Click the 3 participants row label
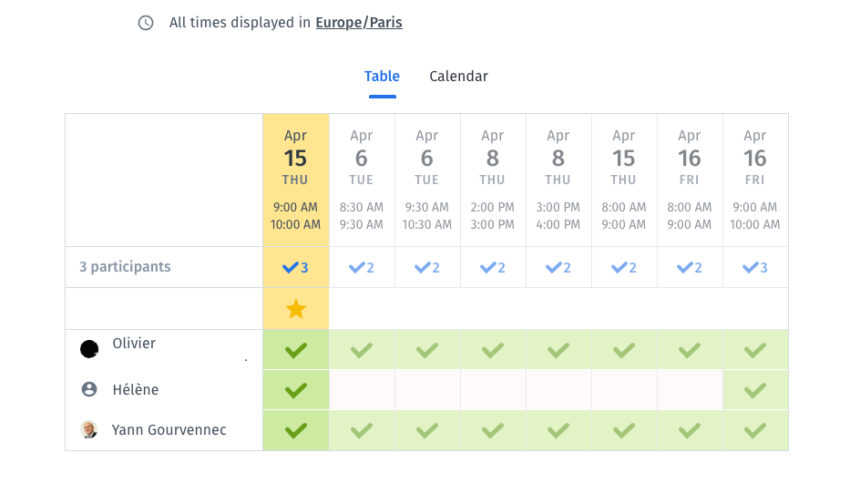 pyautogui.click(x=125, y=267)
